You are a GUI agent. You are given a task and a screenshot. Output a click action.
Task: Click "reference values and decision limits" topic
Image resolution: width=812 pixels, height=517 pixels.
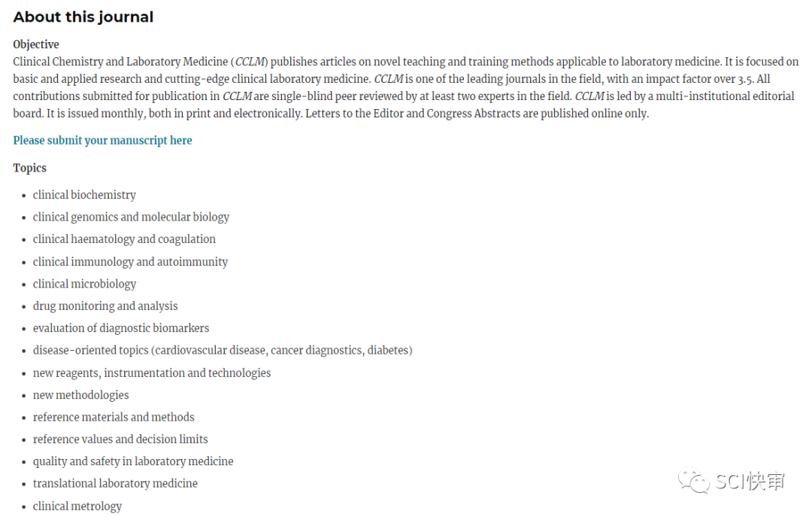120,439
